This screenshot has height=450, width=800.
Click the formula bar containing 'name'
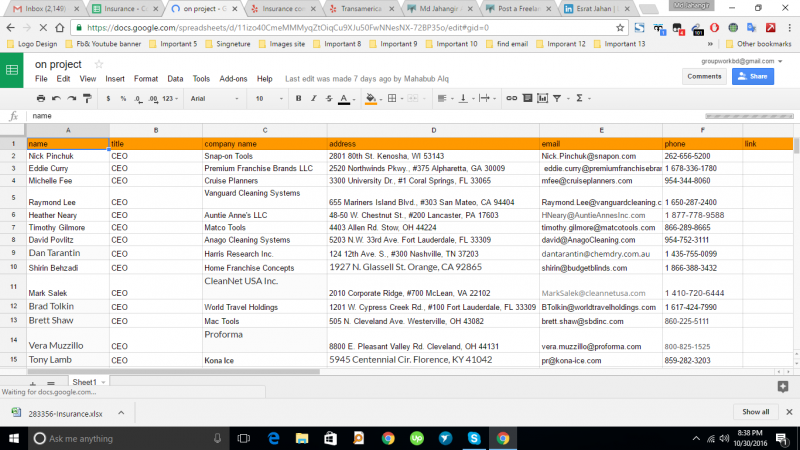click(x=365, y=116)
